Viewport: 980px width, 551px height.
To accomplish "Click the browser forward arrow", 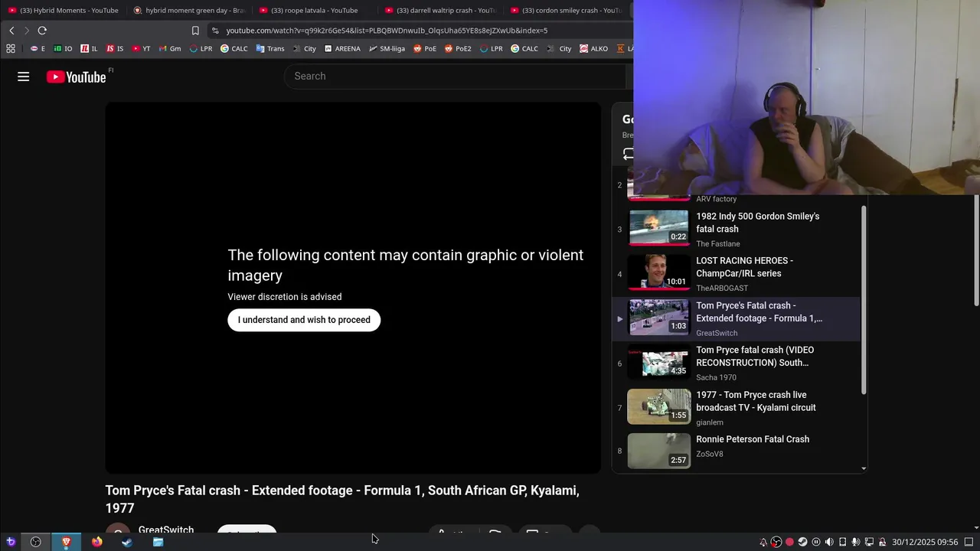I will (x=26, y=31).
